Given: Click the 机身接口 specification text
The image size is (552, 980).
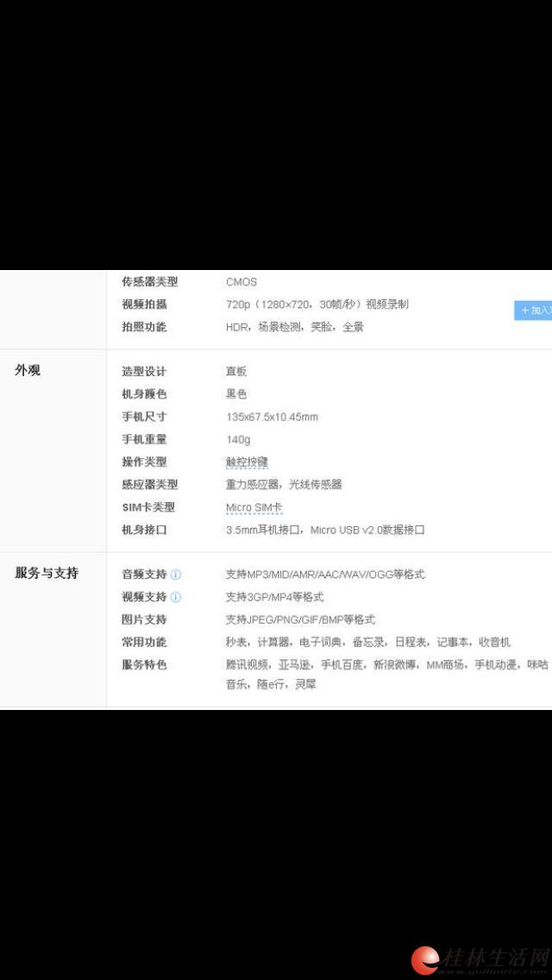Looking at the screenshot, I should coord(325,530).
